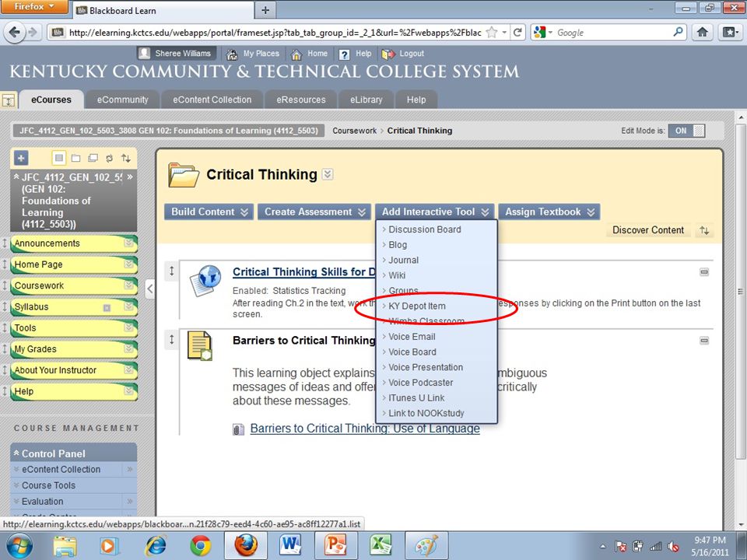Click the globe icon for Critical Thinking Skills item
This screenshot has width=747, height=560.
click(205, 281)
